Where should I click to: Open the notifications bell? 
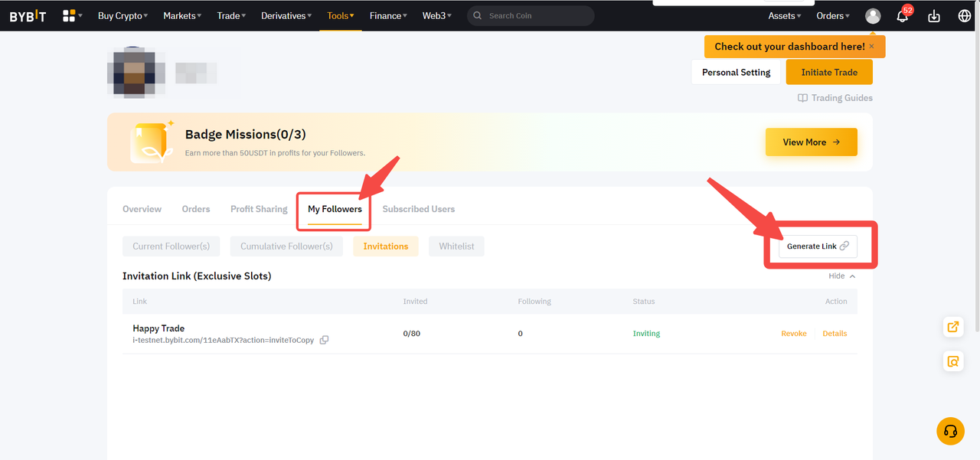coord(903,16)
